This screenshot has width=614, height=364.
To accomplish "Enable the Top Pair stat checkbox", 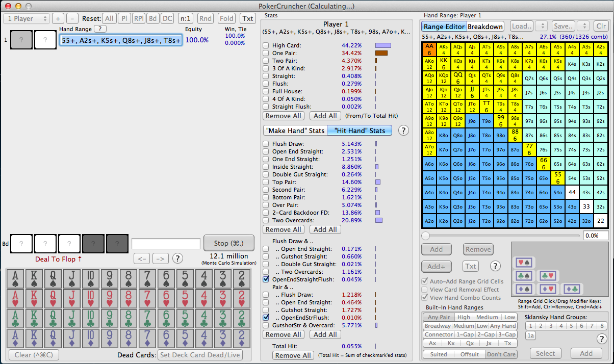I will [266, 182].
